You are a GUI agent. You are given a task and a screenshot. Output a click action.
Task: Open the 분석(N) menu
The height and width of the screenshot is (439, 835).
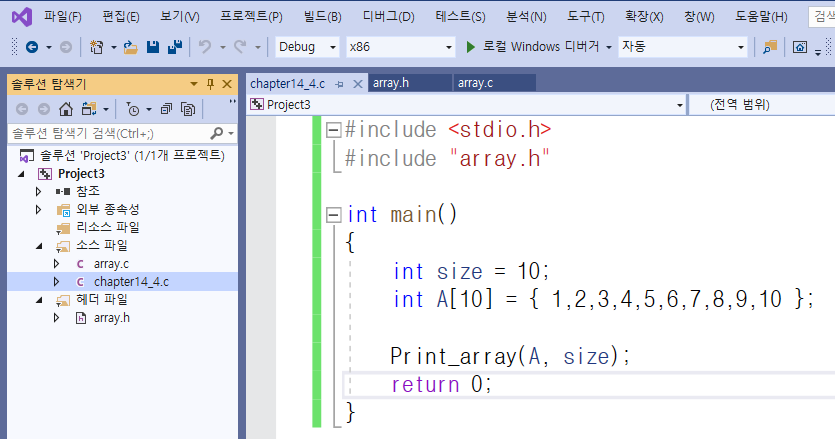tap(526, 17)
